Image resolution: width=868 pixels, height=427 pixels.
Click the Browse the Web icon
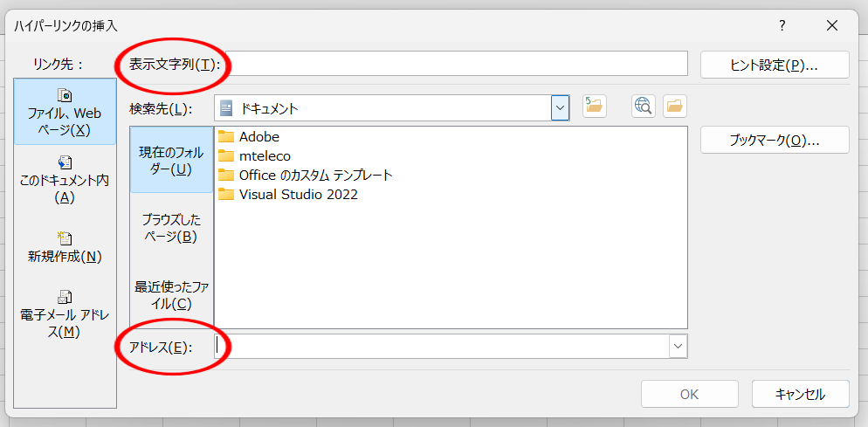click(644, 107)
